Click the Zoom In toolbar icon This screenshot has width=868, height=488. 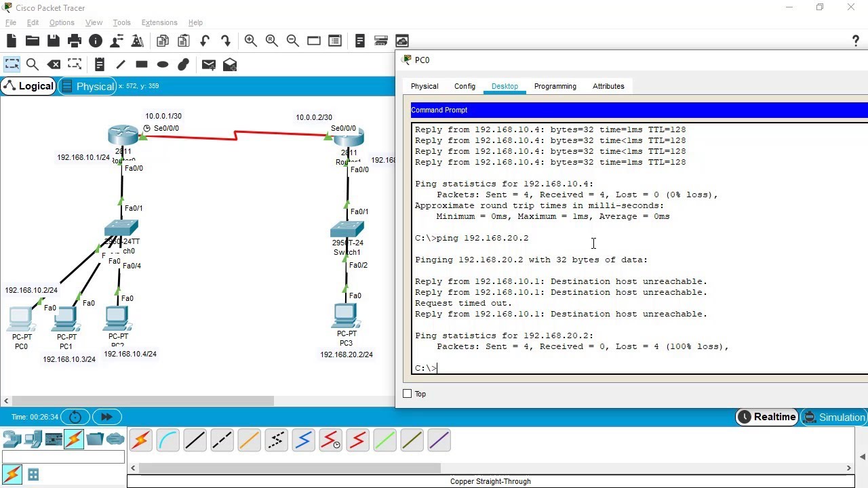(x=250, y=41)
